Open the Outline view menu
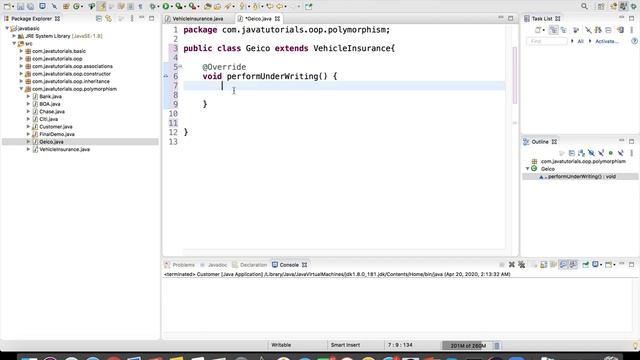This screenshot has width=640, height=360. coord(631,153)
